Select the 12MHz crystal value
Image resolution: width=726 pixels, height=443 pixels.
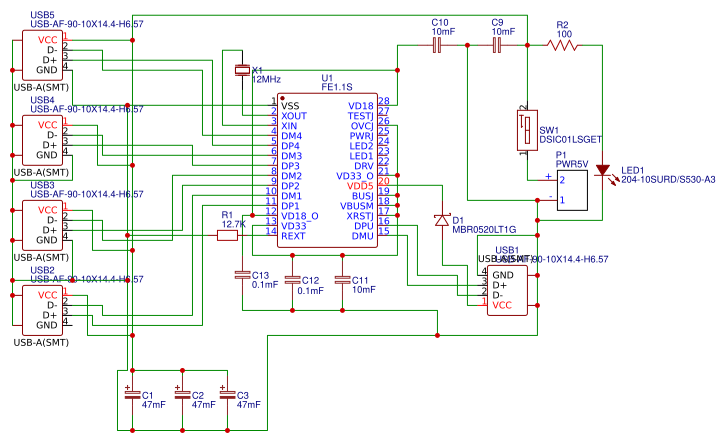coord(266,79)
